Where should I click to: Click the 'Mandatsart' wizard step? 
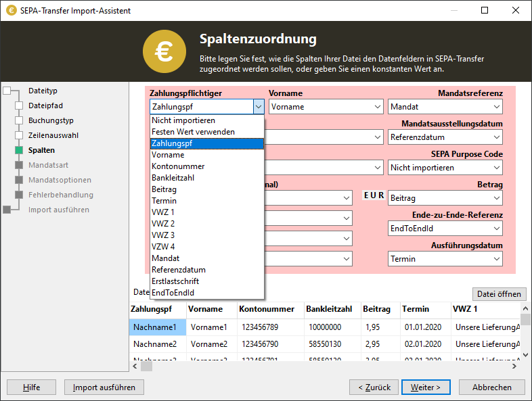point(48,165)
